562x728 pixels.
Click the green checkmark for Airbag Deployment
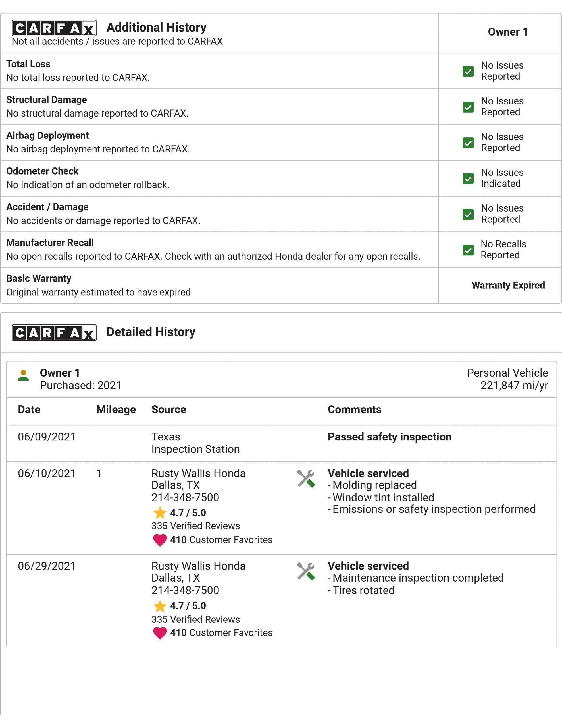468,143
